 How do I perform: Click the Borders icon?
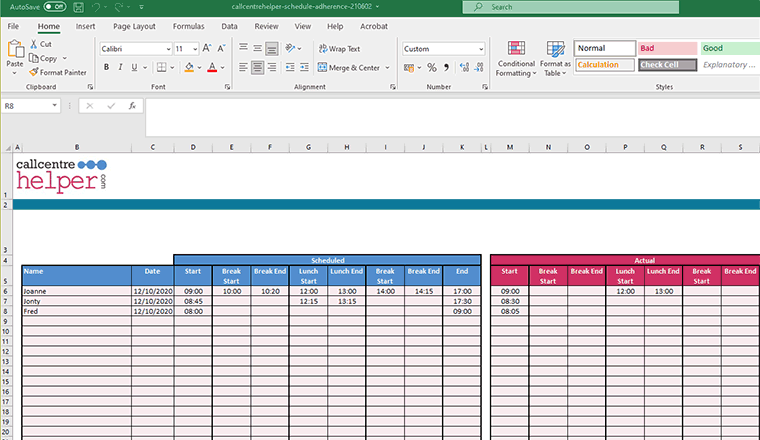161,67
